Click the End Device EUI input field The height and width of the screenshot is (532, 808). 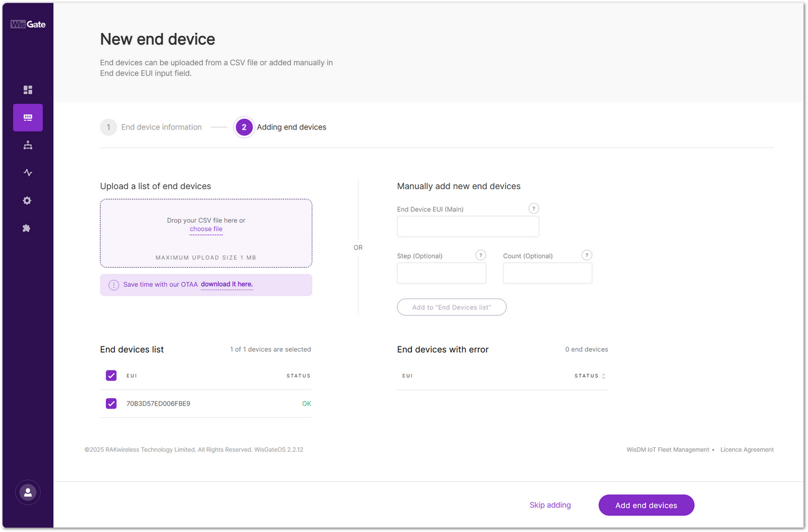(468, 227)
